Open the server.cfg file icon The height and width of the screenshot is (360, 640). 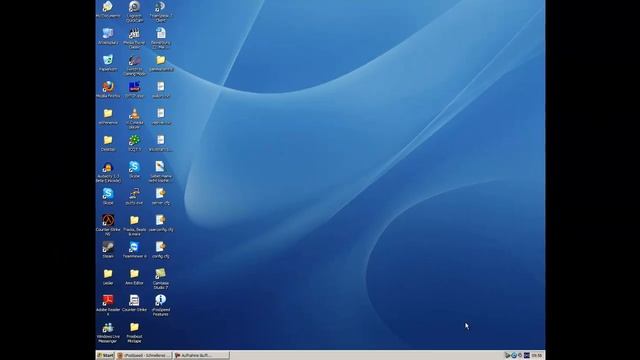tap(160, 193)
